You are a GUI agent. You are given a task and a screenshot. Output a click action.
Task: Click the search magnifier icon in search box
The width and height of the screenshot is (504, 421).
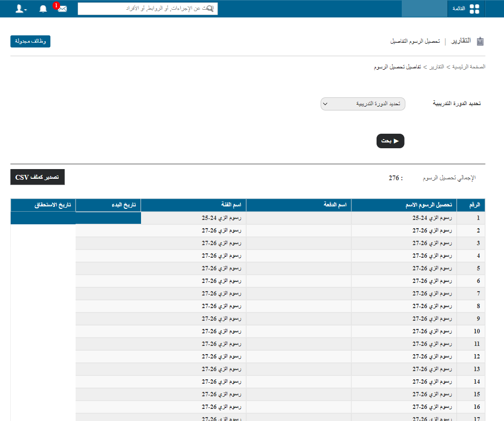pos(210,8)
